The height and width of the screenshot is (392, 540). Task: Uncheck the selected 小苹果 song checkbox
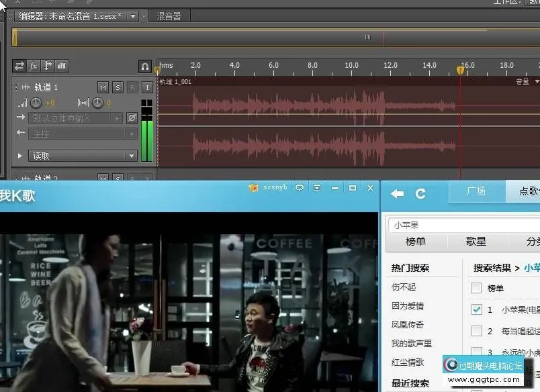476,309
